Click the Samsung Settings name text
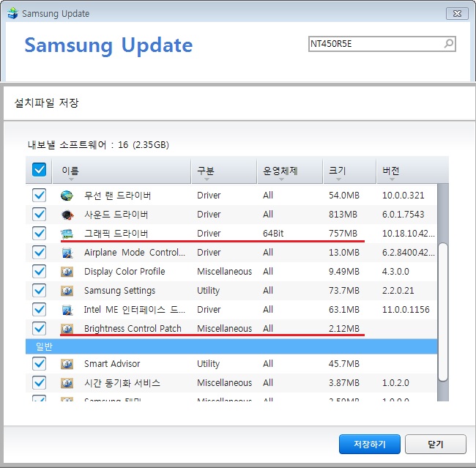 coord(119,291)
